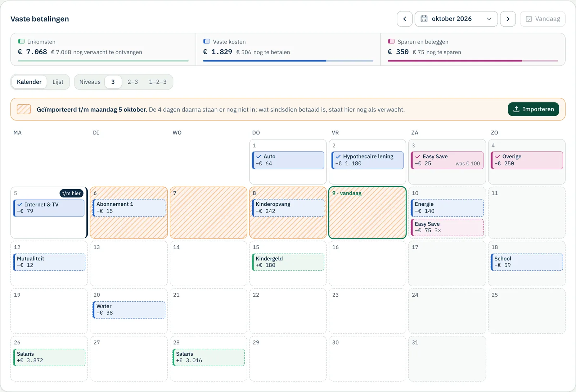Toggle the Inkomsten category switch

(x=22, y=41)
